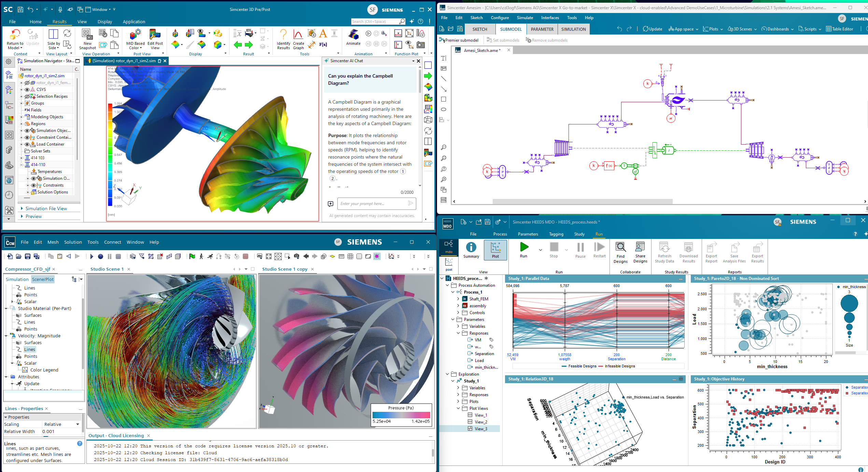Click the green Run button in HEEDS
This screenshot has width=868, height=472.
(523, 247)
